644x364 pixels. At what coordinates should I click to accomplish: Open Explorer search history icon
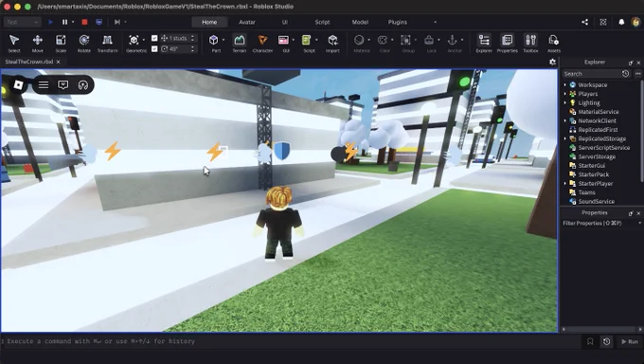coord(625,74)
